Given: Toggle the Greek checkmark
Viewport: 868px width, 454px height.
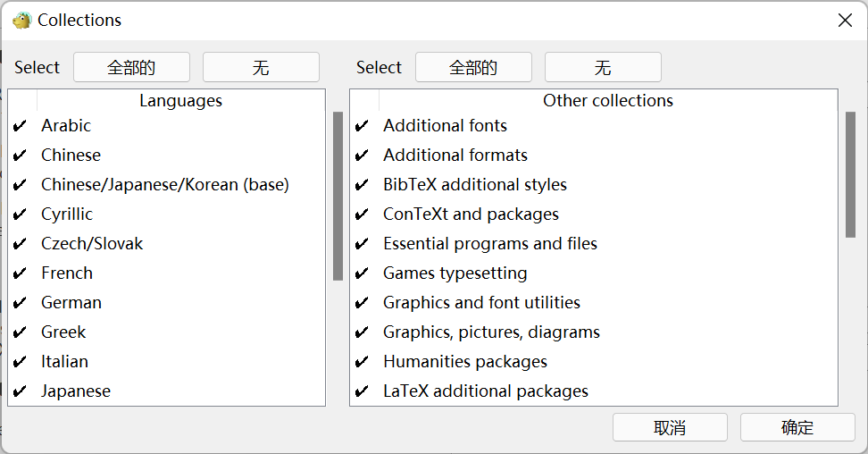Looking at the screenshot, I should tap(20, 332).
